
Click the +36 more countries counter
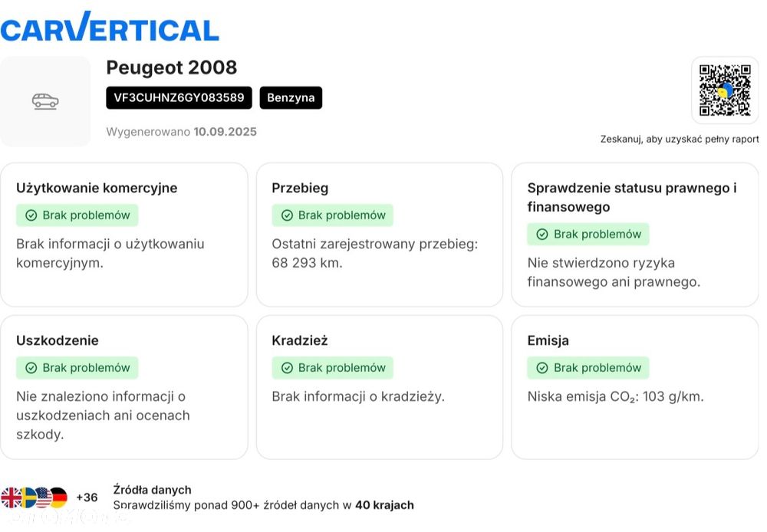pyautogui.click(x=87, y=498)
